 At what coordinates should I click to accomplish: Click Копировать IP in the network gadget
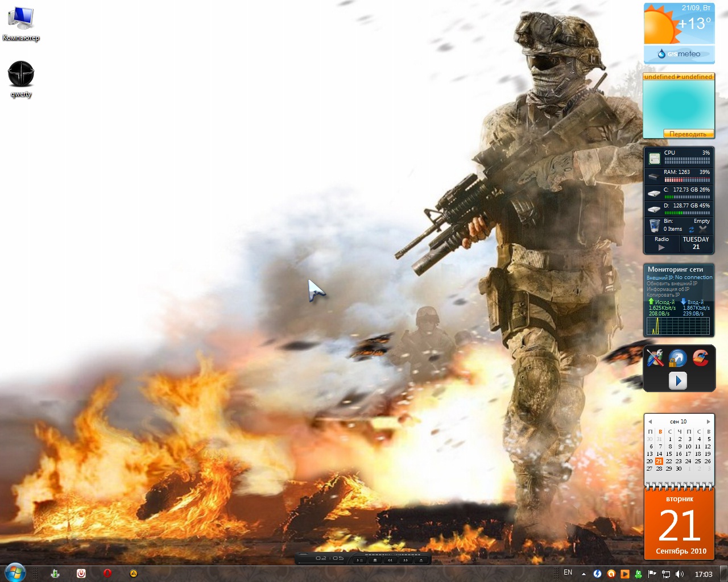(x=663, y=294)
